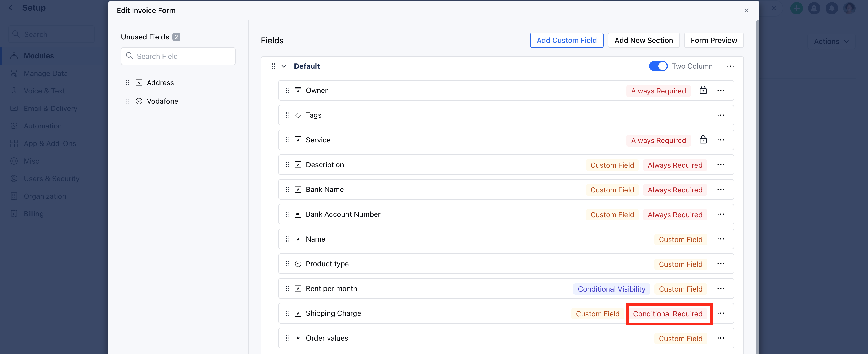The image size is (868, 354).
Task: Grab the drag handle of Address unused field
Action: click(x=127, y=83)
